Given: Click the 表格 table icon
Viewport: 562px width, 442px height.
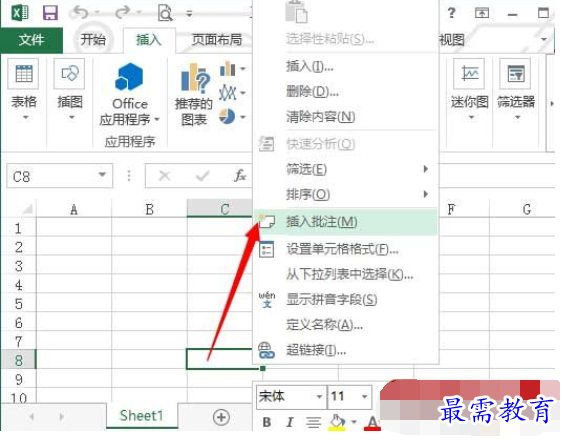Looking at the screenshot, I should [24, 74].
